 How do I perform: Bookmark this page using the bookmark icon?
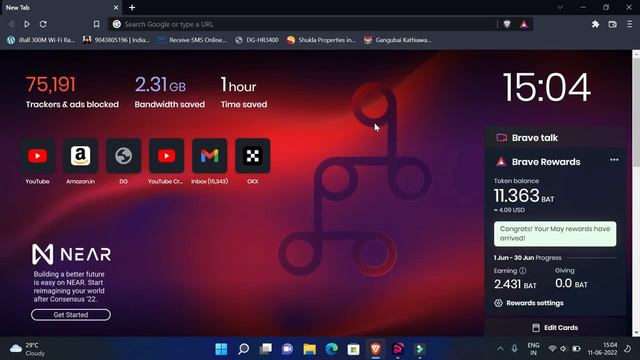coord(96,24)
